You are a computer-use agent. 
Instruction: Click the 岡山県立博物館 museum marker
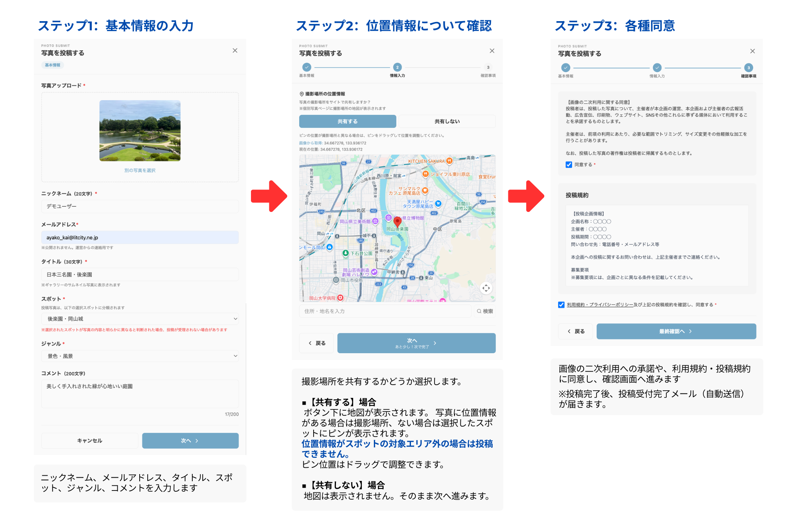pyautogui.click(x=388, y=218)
